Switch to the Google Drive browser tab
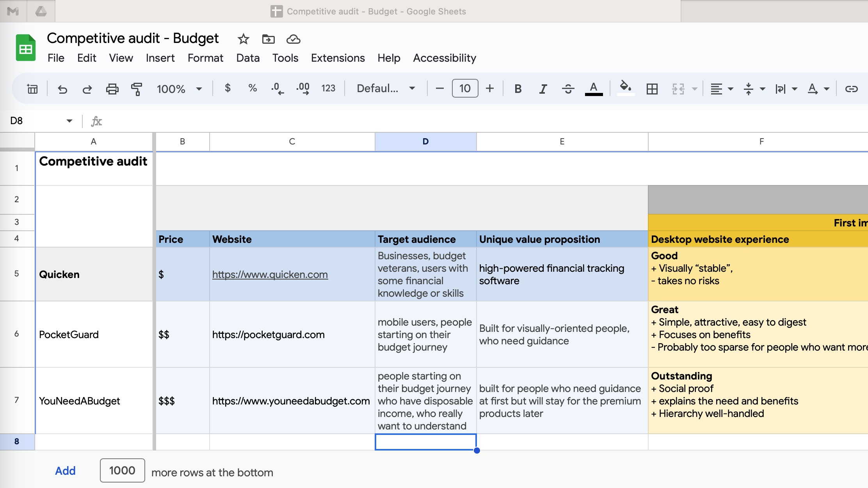Screen dimensions: 868x488 (x=41, y=11)
